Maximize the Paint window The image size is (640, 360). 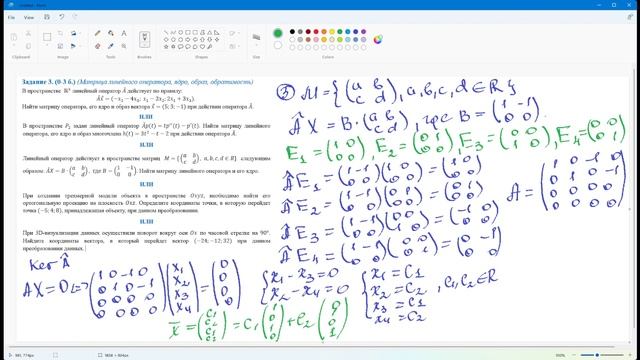(x=614, y=5)
